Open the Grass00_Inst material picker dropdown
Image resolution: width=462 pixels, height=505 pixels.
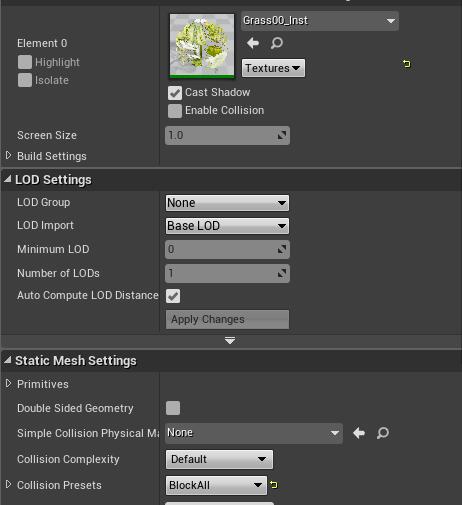[320, 21]
